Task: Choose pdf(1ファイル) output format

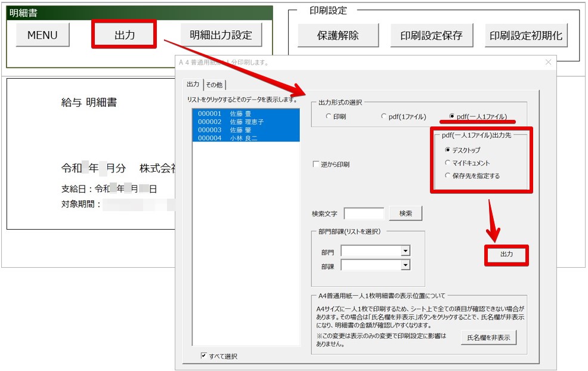Action: 384,117
